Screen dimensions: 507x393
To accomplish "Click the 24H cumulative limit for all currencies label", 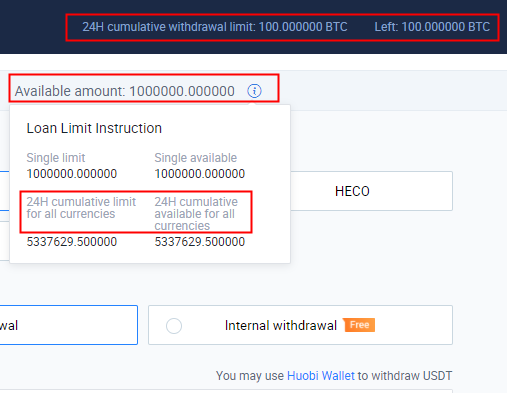I will 81,208.
